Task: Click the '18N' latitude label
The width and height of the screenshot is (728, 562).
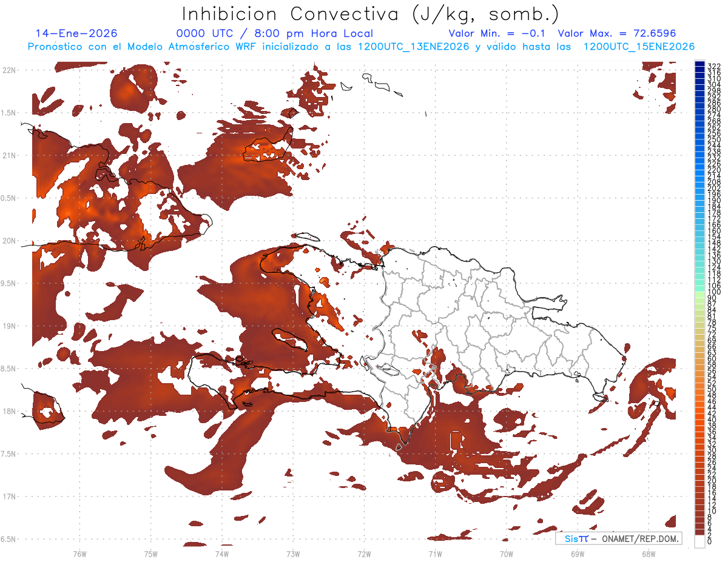Action: click(9, 412)
